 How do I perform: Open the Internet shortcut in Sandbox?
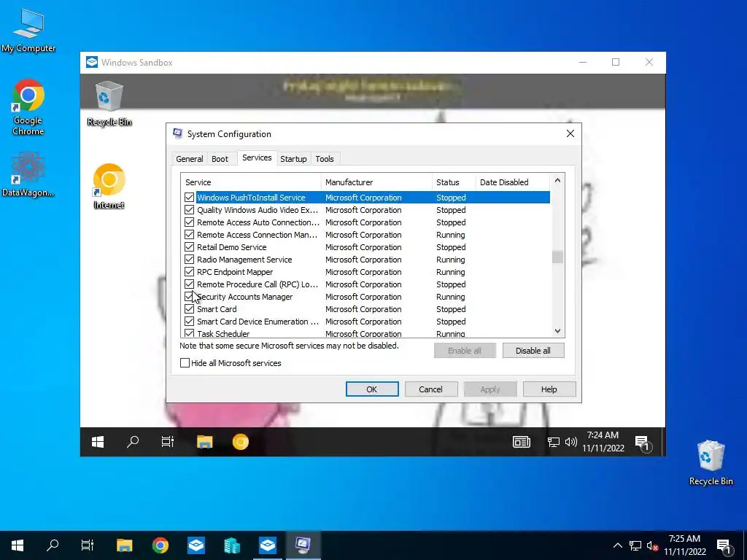109,187
